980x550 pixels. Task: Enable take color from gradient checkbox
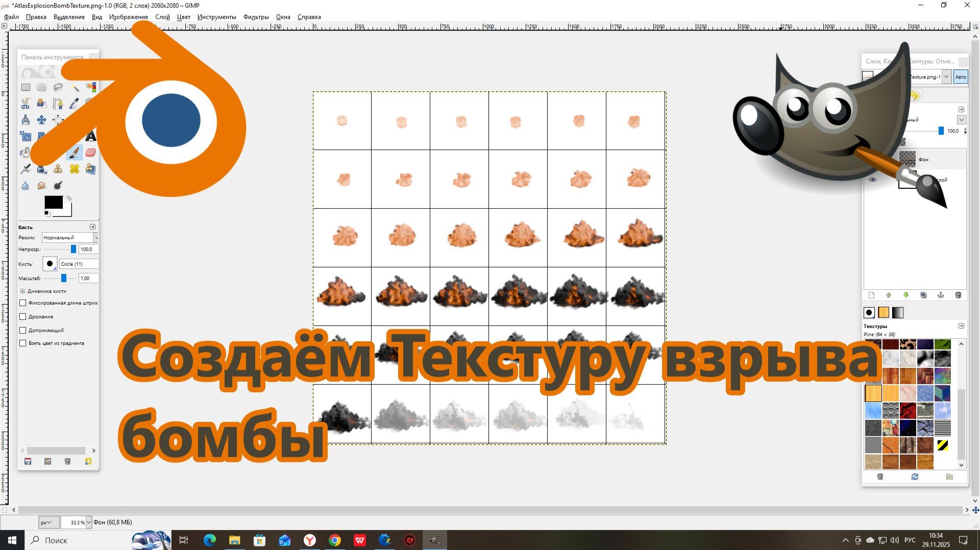pyautogui.click(x=22, y=343)
